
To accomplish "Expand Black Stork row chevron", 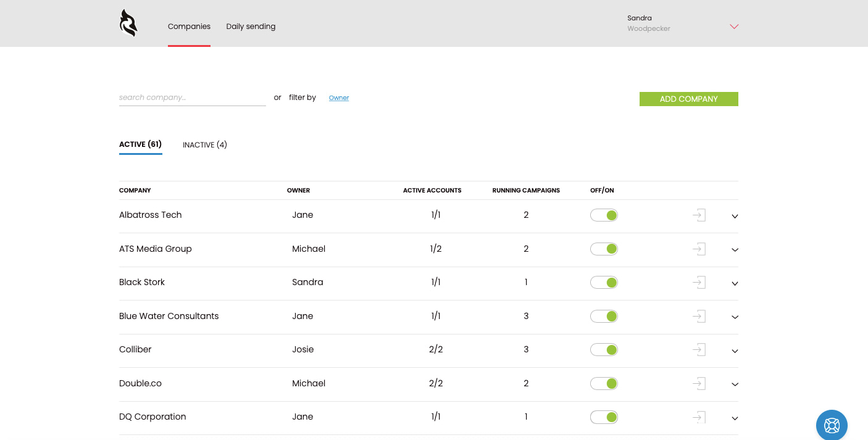I will 735,284.
